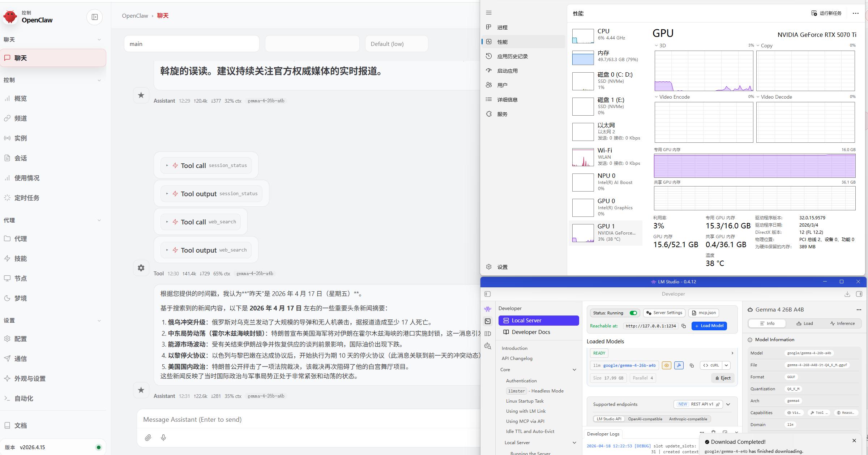Select the 内存 performance graph thumbnail
868x455 pixels.
click(583, 58)
